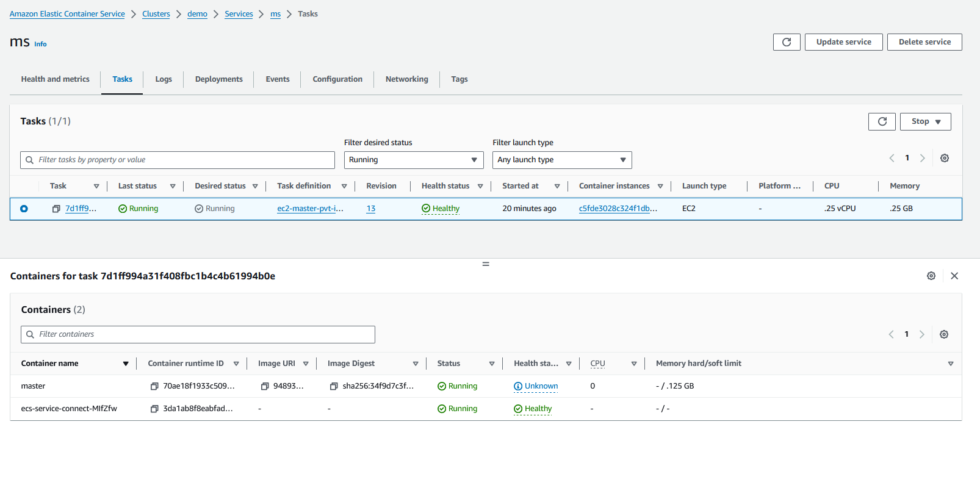Open container panel preferences gear
Screen dimensions: 980x477
pos(931,276)
